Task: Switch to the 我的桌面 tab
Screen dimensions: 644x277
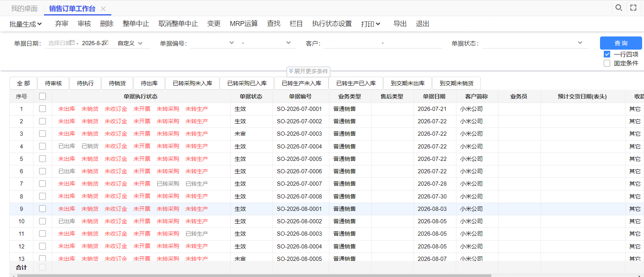Action: point(24,9)
